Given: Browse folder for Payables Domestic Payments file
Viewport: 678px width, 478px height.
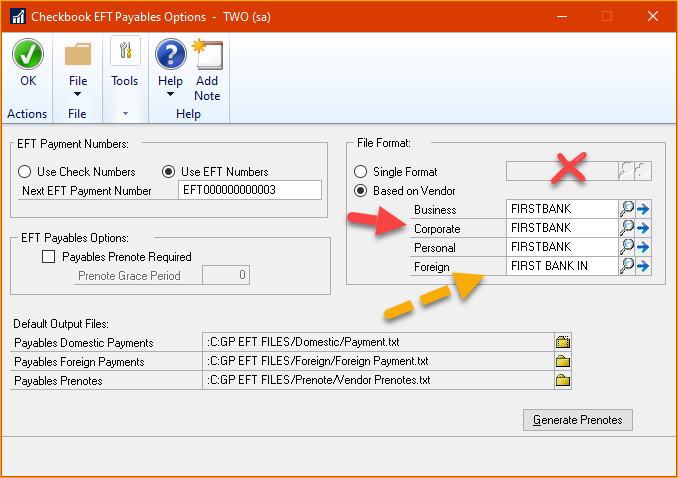Looking at the screenshot, I should pyautogui.click(x=563, y=342).
